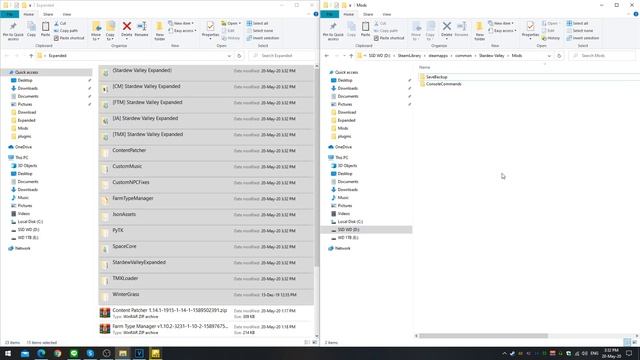Refresh the Expanded window folder view
The height and width of the screenshot is (360, 640).
tap(240, 56)
